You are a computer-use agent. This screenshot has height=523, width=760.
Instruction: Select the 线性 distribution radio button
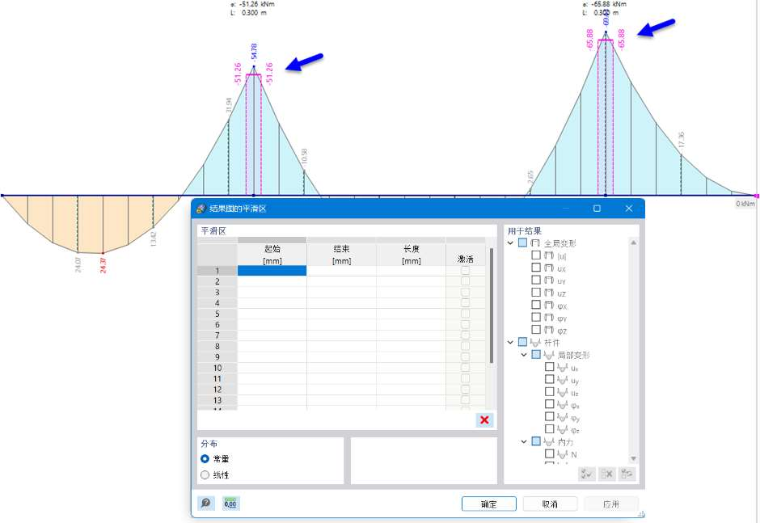point(205,475)
